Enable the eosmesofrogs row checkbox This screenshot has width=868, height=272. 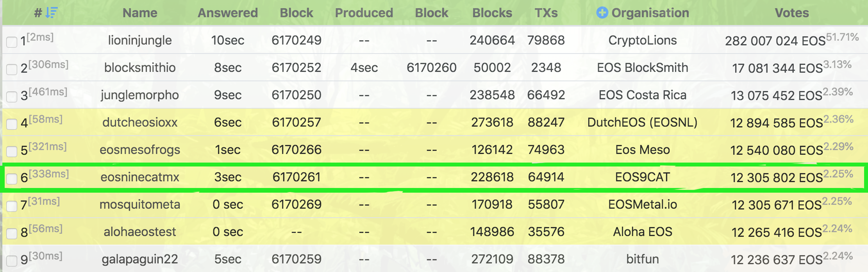[12, 151]
